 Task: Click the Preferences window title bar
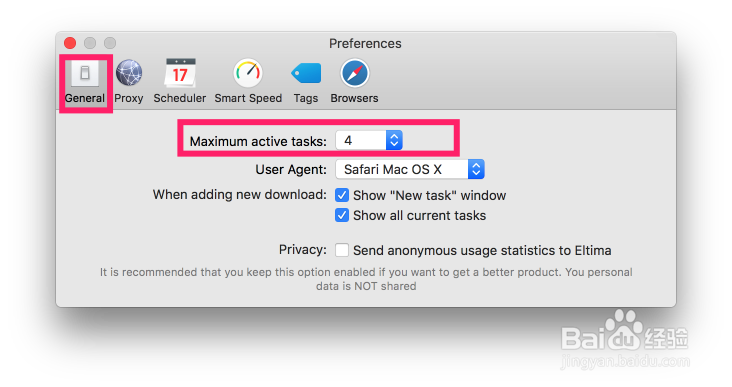pyautogui.click(x=365, y=43)
